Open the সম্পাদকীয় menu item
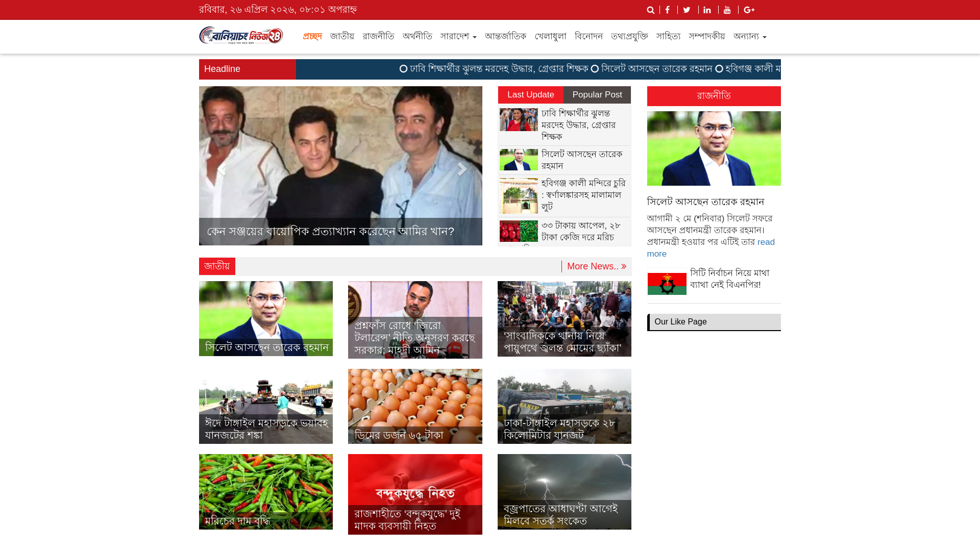The width and height of the screenshot is (980, 551). tap(706, 37)
